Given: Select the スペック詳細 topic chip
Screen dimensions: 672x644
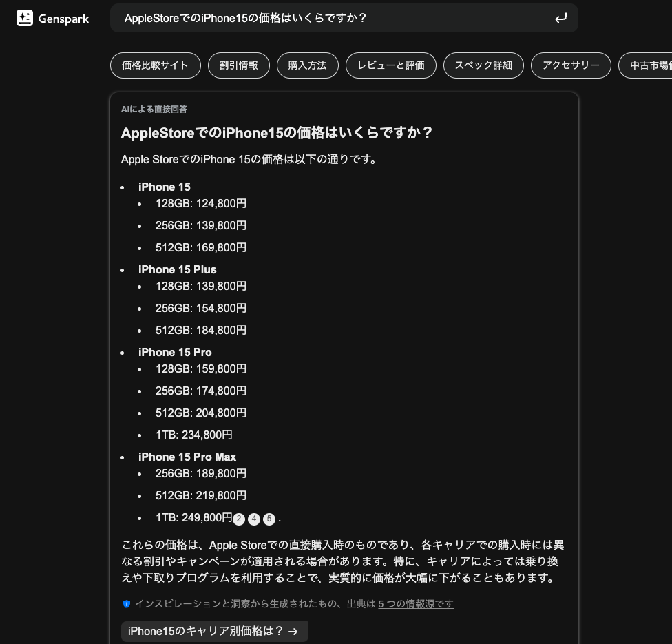Looking at the screenshot, I should pos(483,65).
